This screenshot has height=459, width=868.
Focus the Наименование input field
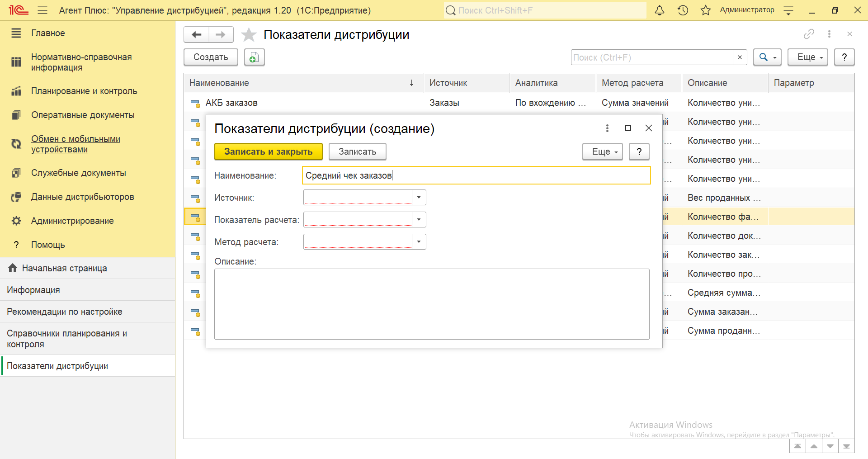476,175
